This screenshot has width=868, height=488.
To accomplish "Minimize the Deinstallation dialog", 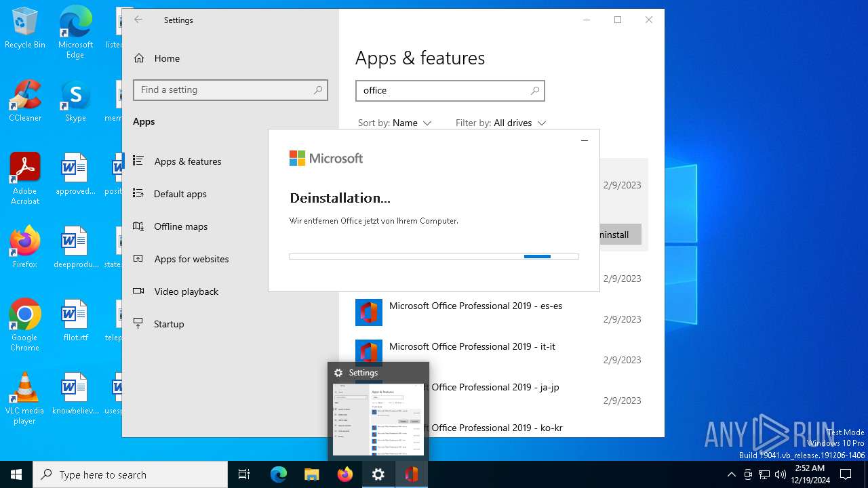I will [x=585, y=140].
